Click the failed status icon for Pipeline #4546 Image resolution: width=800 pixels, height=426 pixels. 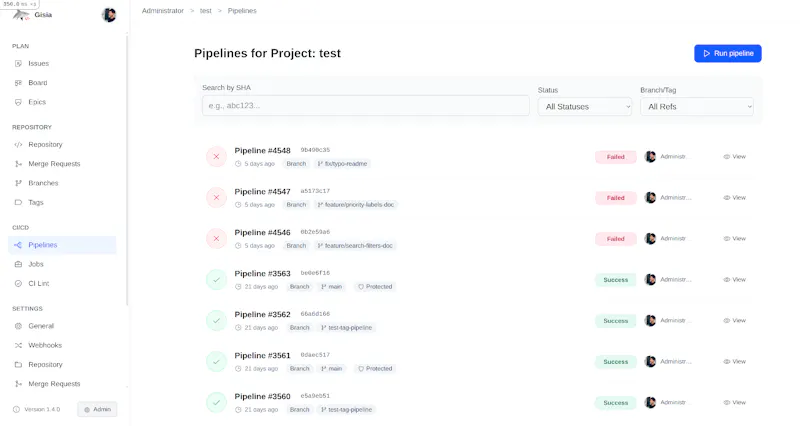point(216,238)
